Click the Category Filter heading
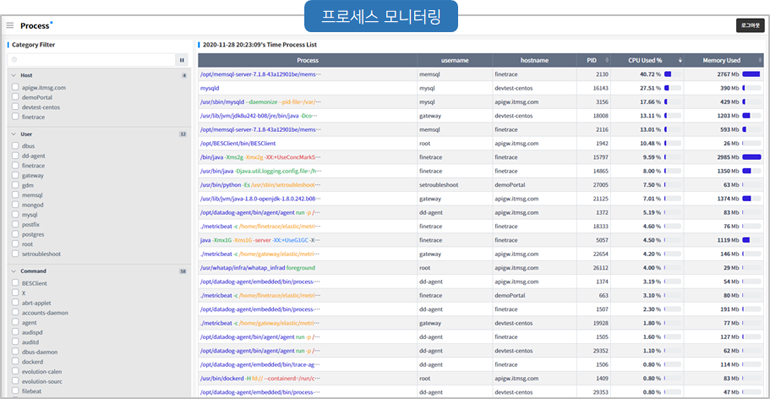 [x=33, y=45]
